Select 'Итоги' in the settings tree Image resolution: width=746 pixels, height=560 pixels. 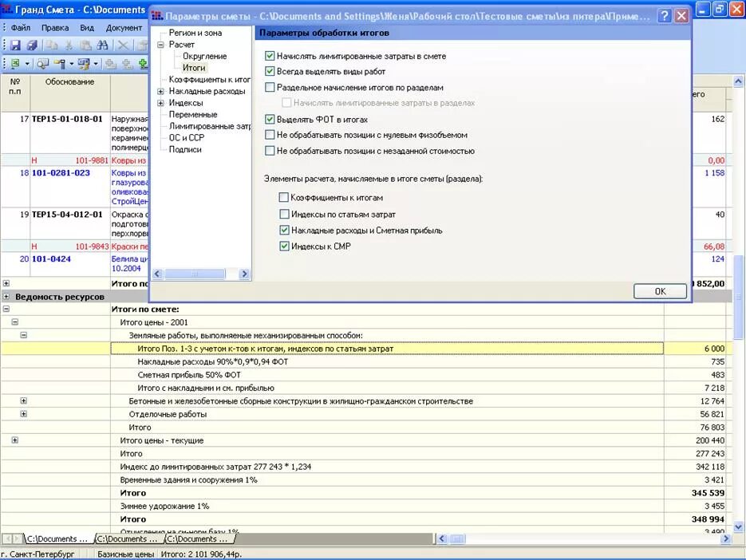[194, 68]
